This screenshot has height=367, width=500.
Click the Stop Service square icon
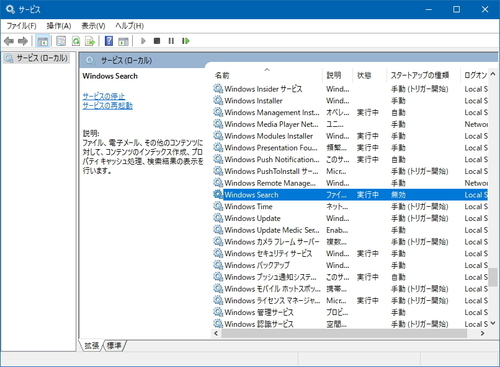tap(157, 41)
